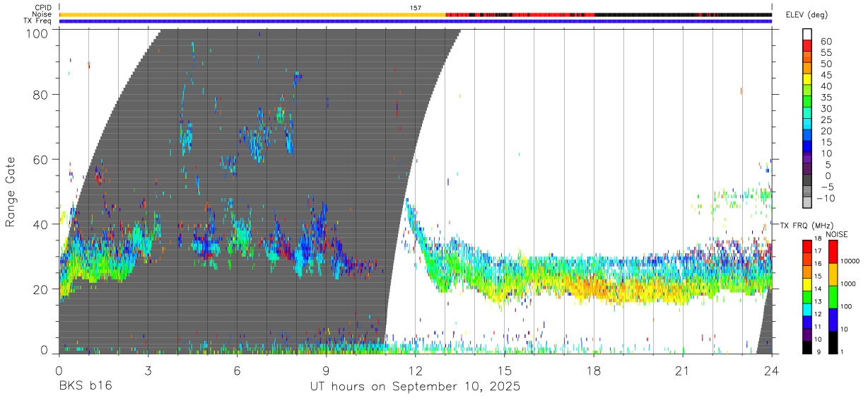Click the yellow segment of the Noise bar

pos(252,14)
